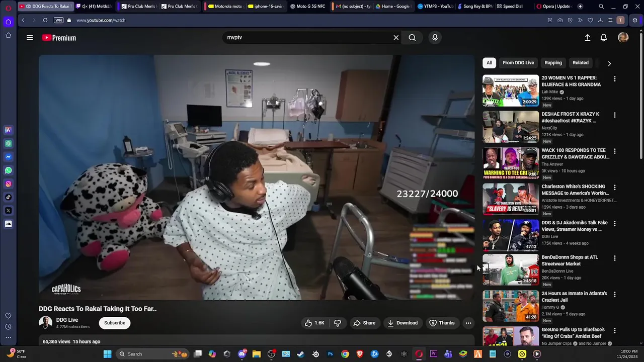Dislike the DDG video

click(x=337, y=323)
